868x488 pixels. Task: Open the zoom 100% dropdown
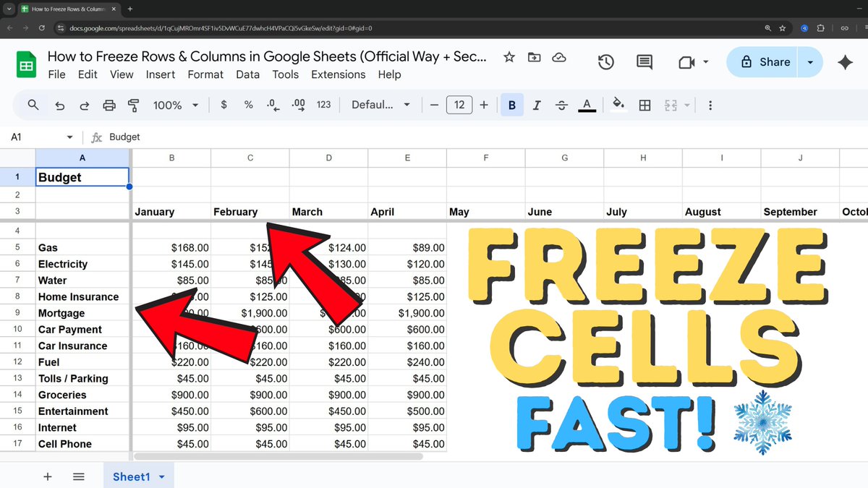176,105
